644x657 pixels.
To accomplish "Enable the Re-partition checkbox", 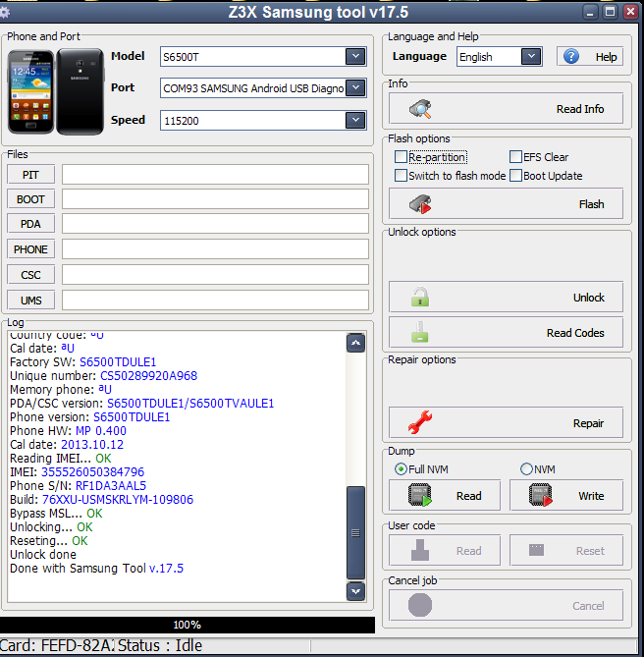I will 401,157.
